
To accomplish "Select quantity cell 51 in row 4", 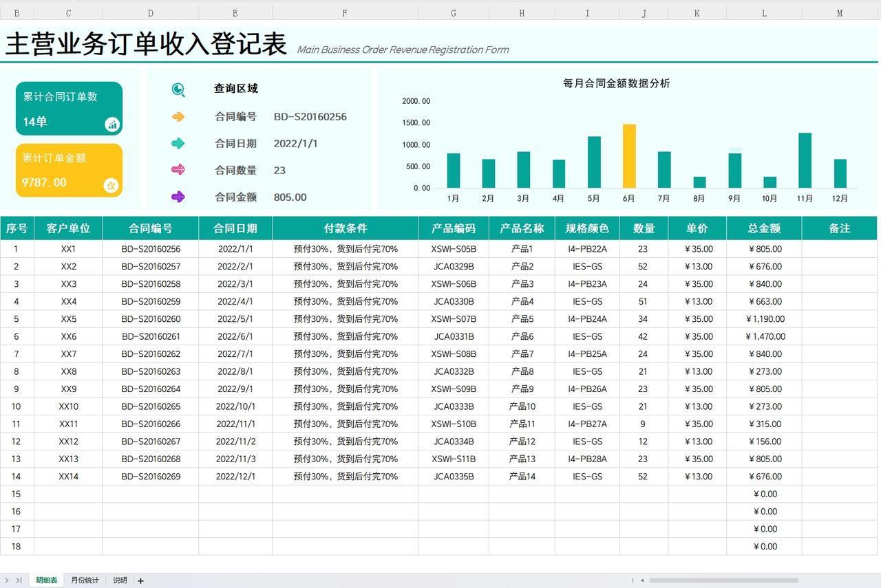I will point(643,301).
